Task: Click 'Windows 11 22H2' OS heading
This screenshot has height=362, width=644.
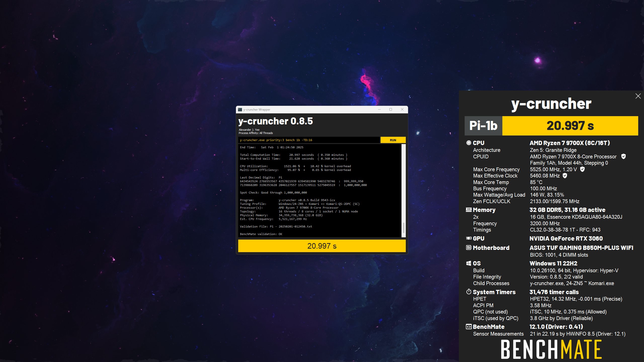Action: (x=553, y=263)
